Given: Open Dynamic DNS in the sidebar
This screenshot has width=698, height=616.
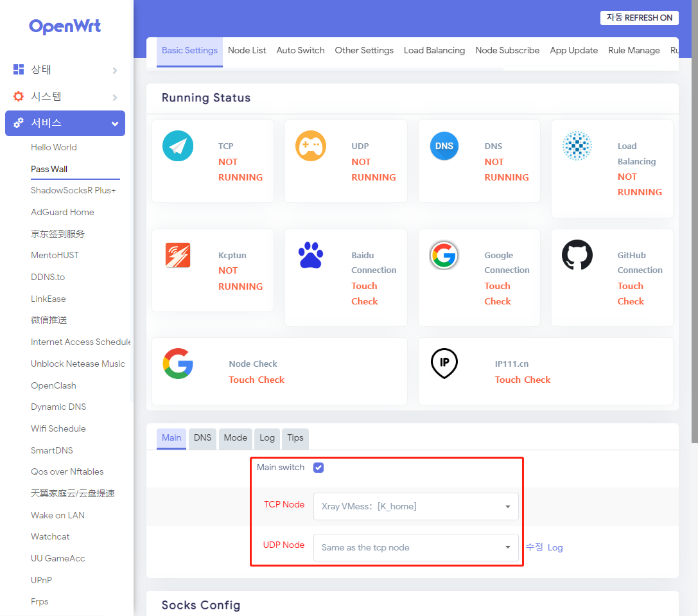Looking at the screenshot, I should pyautogui.click(x=58, y=407).
